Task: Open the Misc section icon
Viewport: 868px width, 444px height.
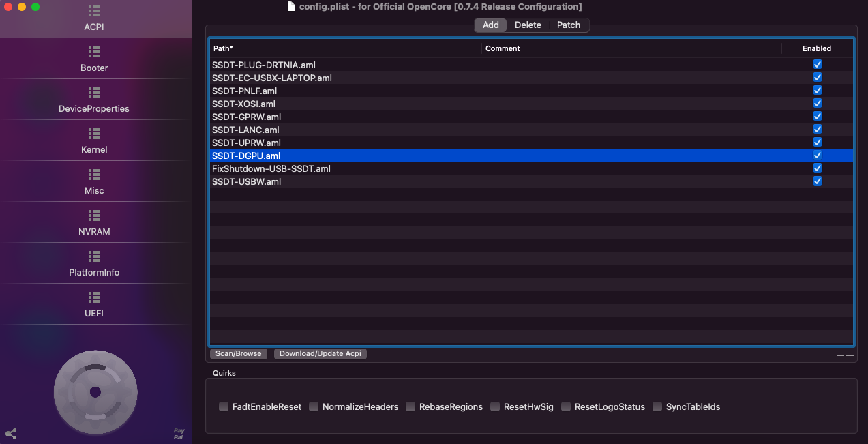Action: [94, 175]
